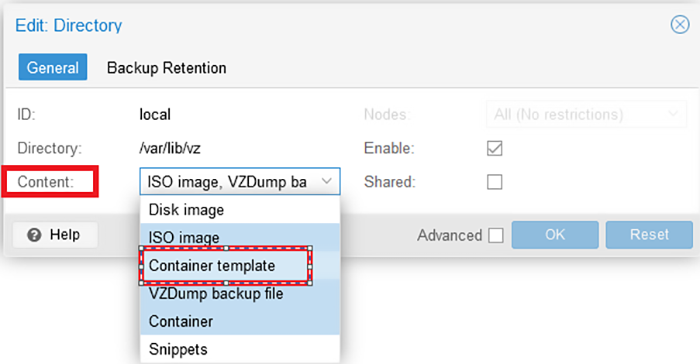Enable the Advanced checkbox
Screen dimensions: 700x364
(496, 235)
